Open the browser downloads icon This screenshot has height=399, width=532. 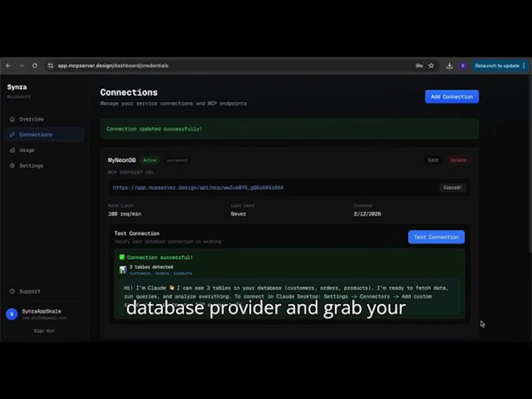450,66
